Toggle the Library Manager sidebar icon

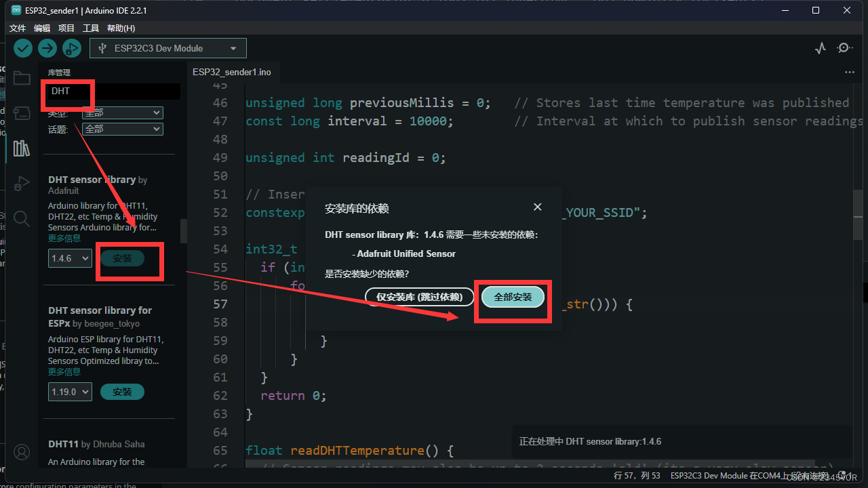[x=22, y=148]
